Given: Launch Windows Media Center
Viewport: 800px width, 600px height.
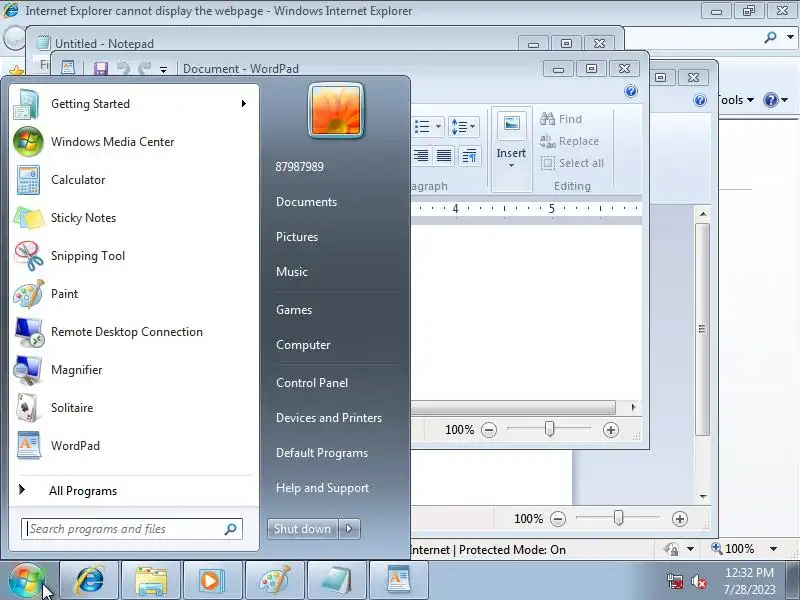Looking at the screenshot, I should click(x=133, y=142).
